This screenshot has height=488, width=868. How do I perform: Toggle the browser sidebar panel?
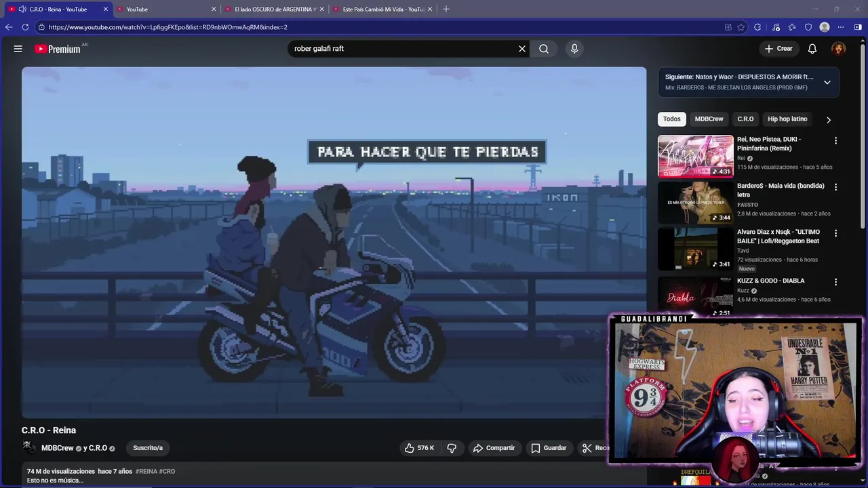(x=858, y=27)
